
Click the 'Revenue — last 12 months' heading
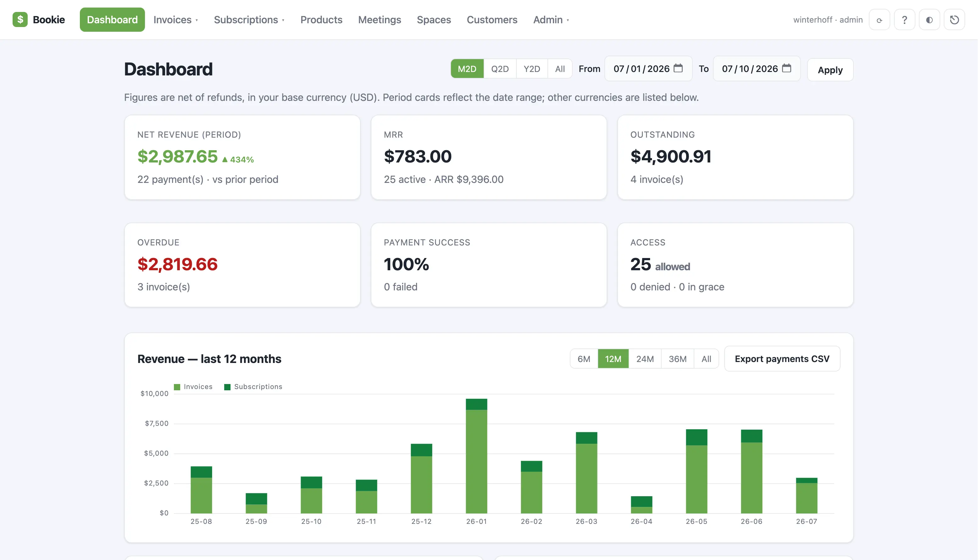tap(209, 359)
